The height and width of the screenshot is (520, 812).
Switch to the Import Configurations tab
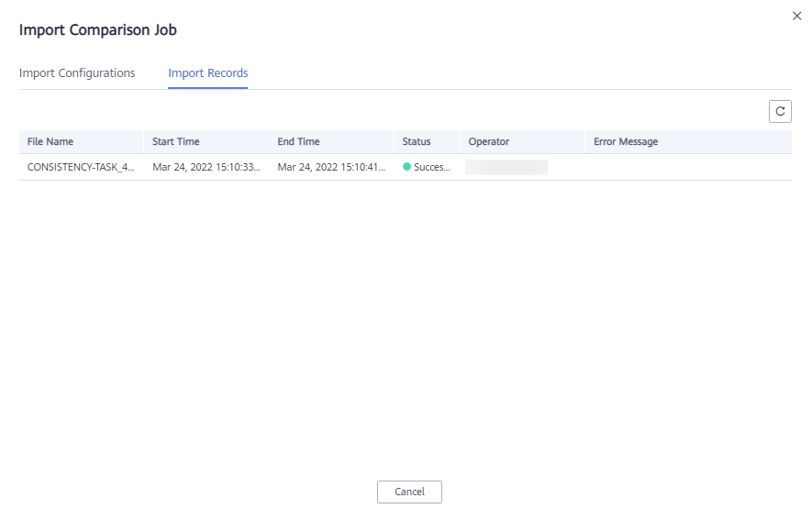point(77,73)
